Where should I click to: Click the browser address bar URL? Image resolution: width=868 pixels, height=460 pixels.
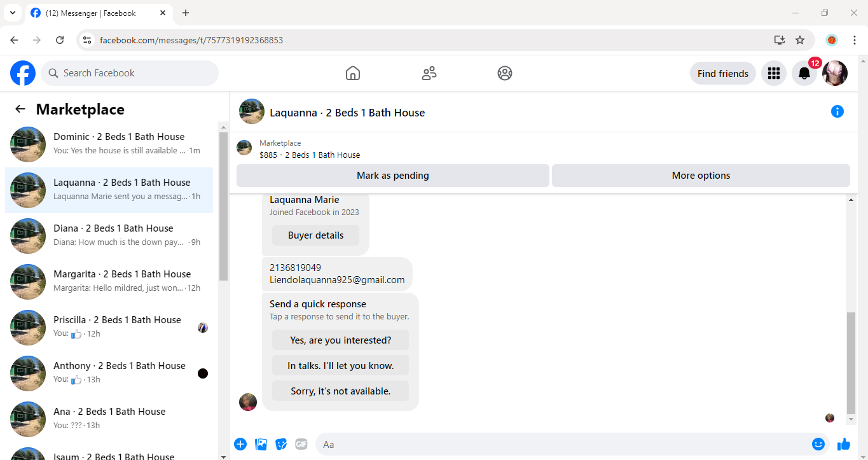point(191,40)
